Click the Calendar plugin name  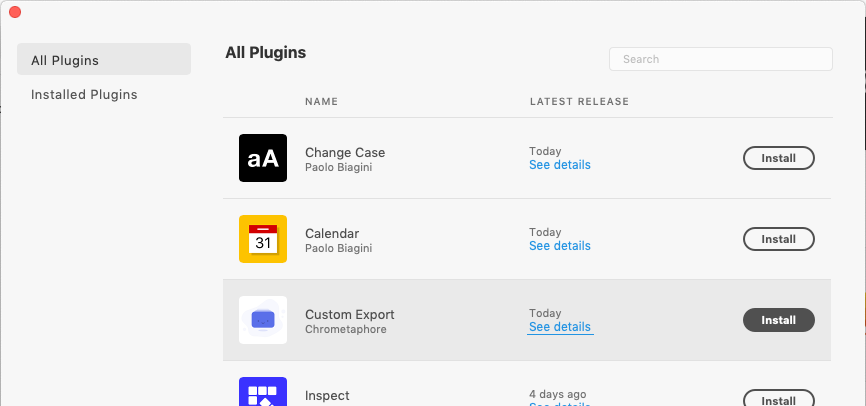pos(332,234)
